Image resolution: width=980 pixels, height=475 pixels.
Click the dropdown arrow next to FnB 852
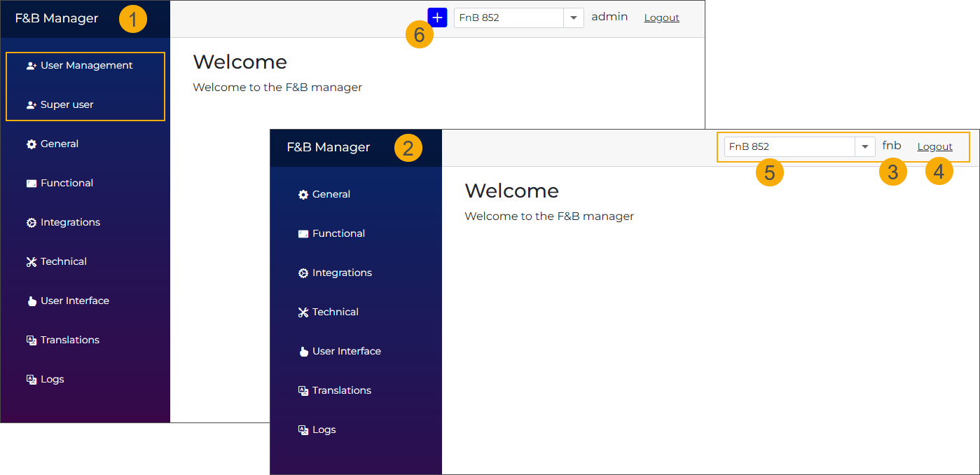coord(573,17)
